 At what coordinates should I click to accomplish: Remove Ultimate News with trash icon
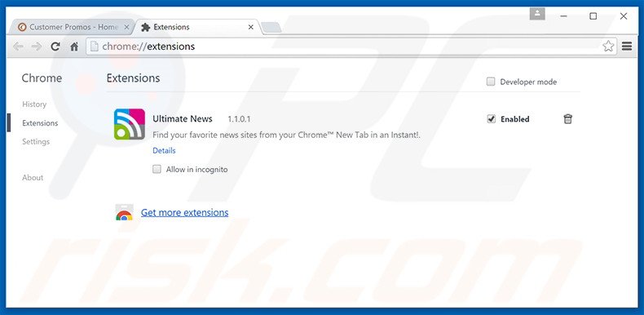(x=567, y=119)
